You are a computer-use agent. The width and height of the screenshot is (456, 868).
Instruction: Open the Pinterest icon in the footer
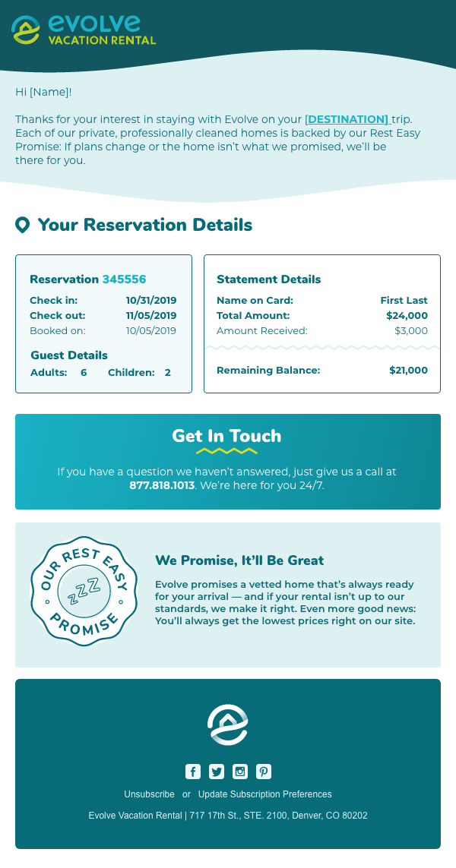coord(264,771)
